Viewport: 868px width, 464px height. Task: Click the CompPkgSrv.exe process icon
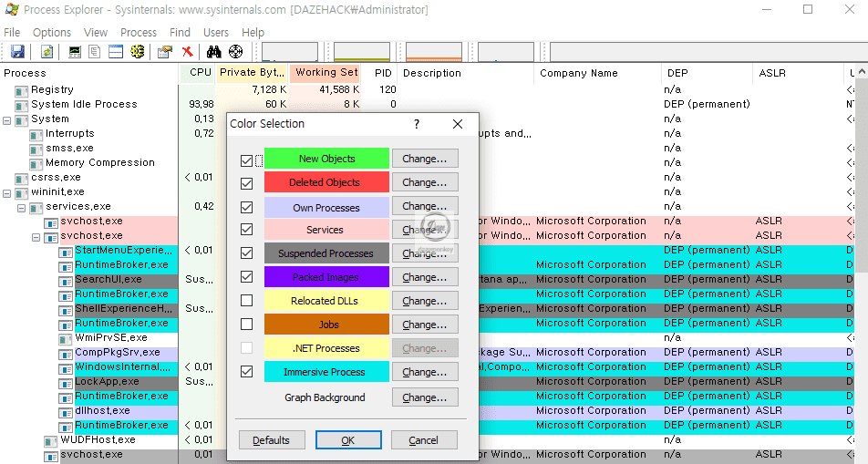click(66, 354)
